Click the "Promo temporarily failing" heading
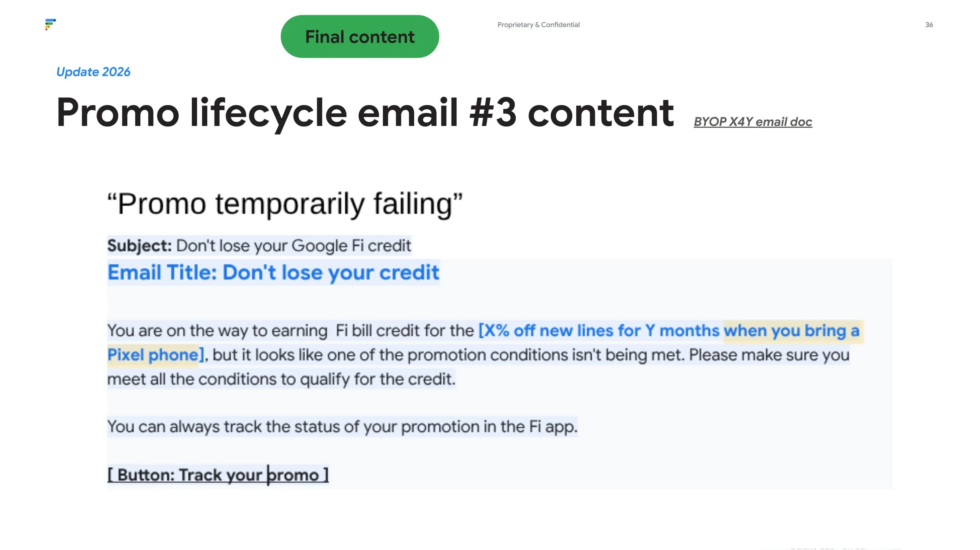Viewport: 980px width, 550px height. 285,204
